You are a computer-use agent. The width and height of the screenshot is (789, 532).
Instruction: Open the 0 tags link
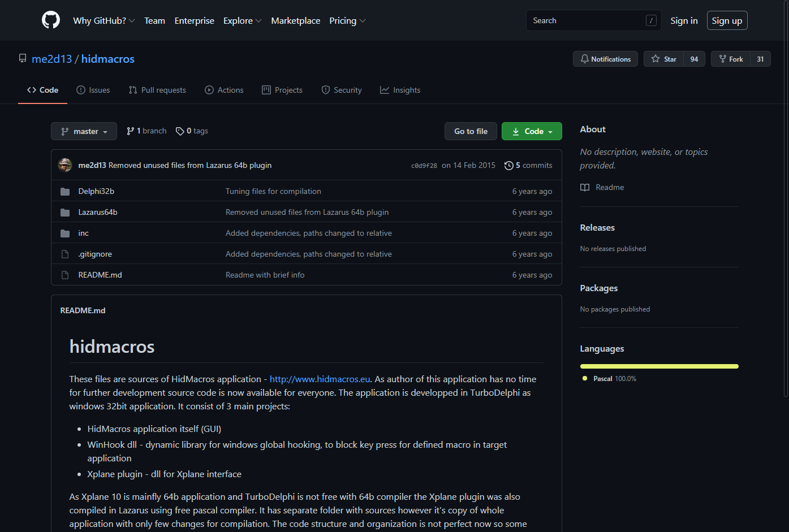192,131
